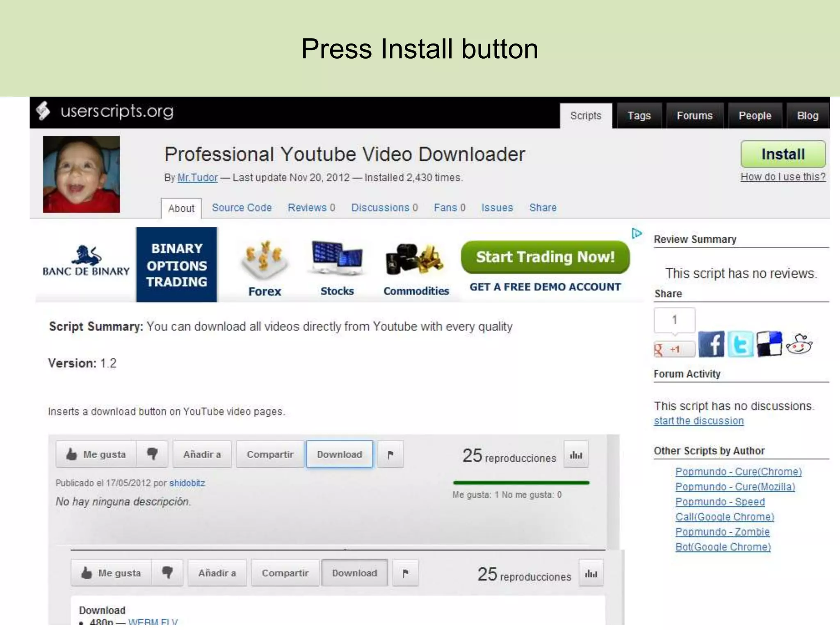
Task: Click the Start Trading Now! button
Action: (545, 257)
